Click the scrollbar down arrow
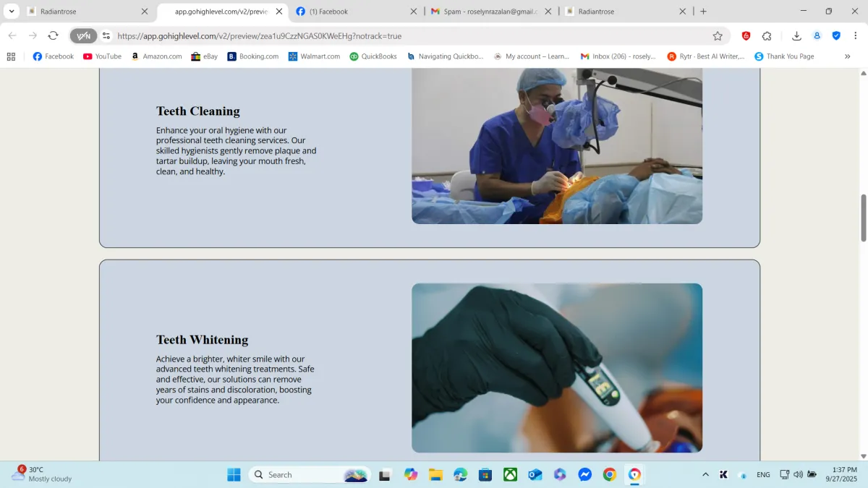The width and height of the screenshot is (868, 488). click(x=863, y=456)
